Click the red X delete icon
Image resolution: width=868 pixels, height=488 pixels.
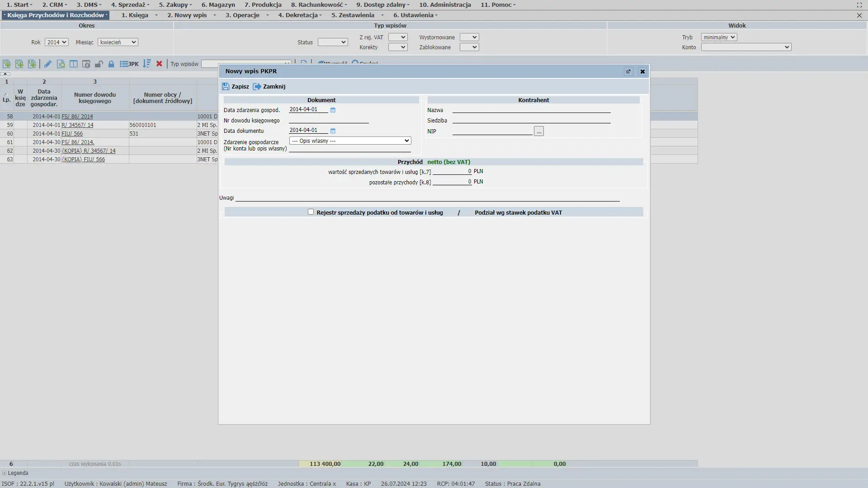159,64
